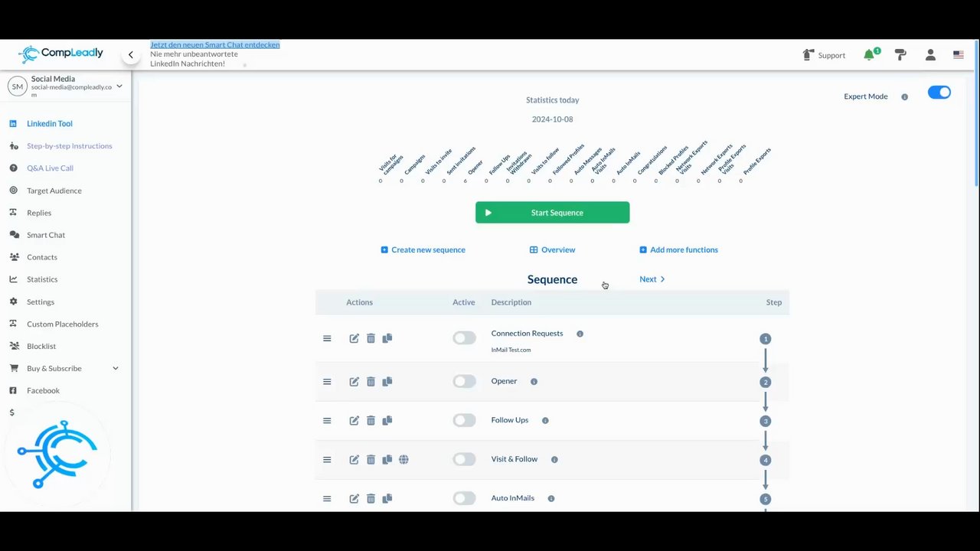Viewport: 980px width, 551px height.
Task: Expand the Buy & Subscribe menu
Action: coord(116,368)
